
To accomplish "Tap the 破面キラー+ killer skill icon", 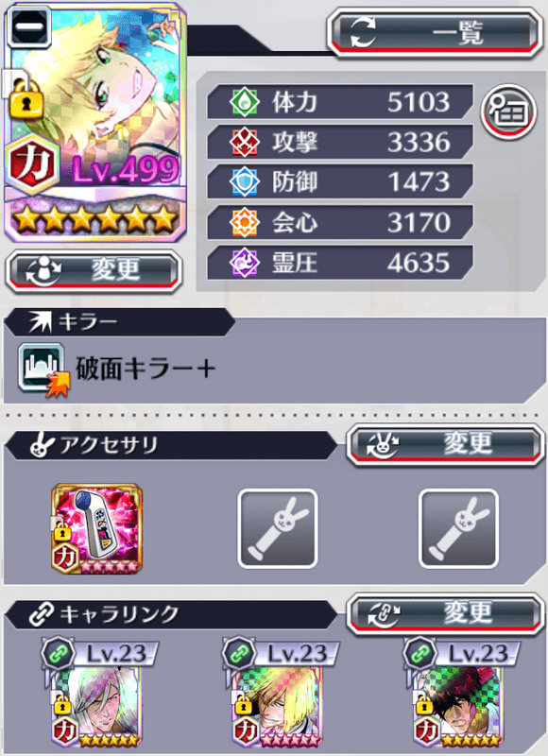I will pos(43,369).
